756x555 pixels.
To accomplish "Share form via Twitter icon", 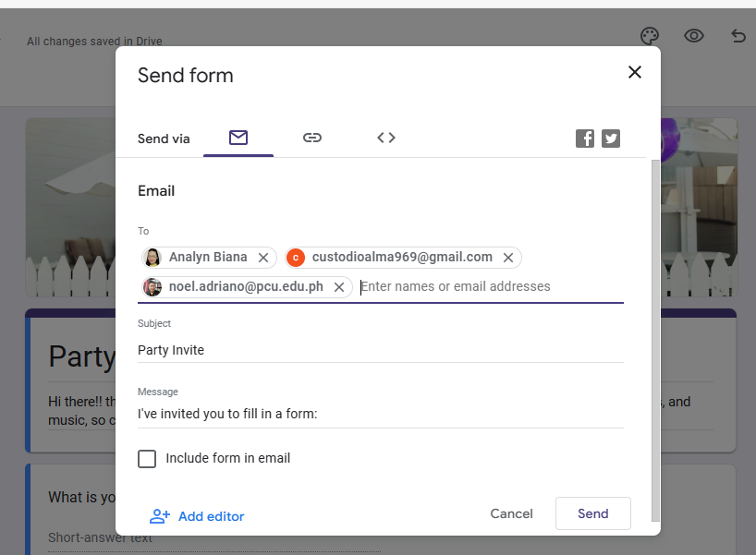I will click(611, 139).
